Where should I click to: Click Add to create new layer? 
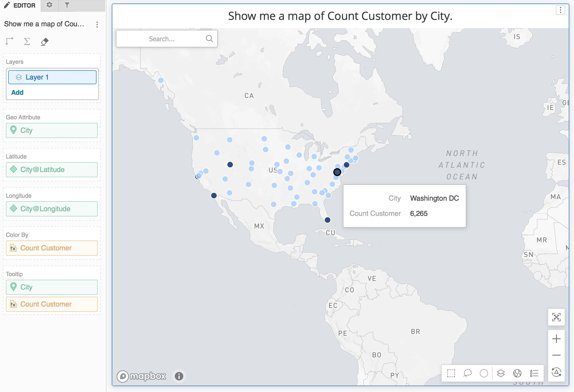(17, 92)
